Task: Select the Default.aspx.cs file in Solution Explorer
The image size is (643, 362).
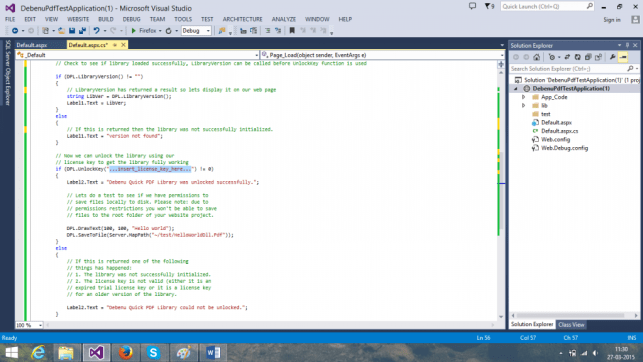Action: tap(559, 131)
